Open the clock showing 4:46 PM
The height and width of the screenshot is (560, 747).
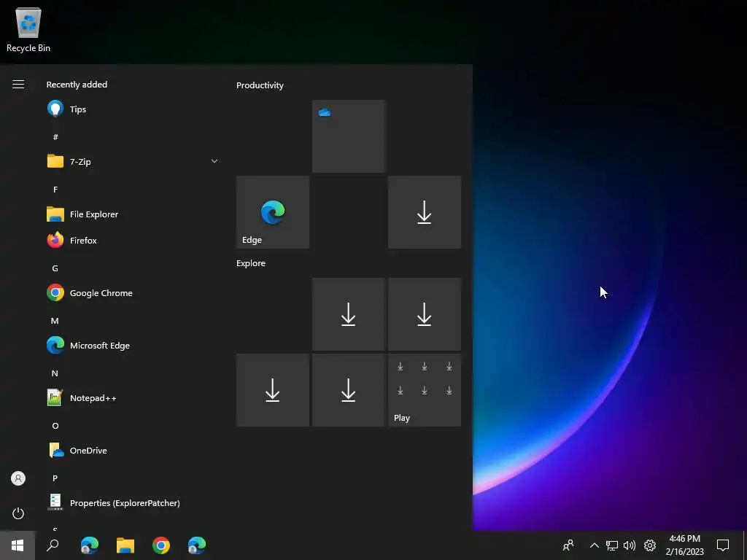tap(684, 545)
